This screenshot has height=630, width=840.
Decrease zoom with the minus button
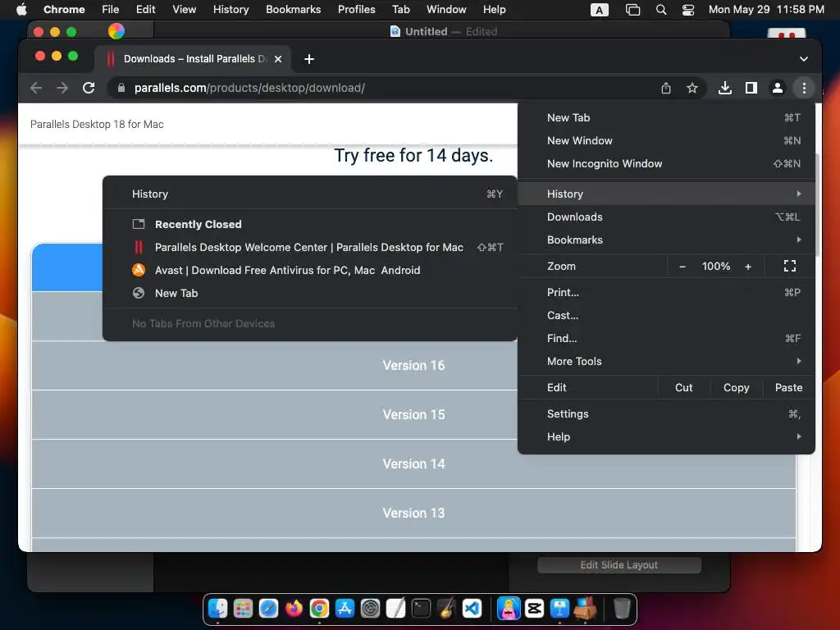(682, 267)
